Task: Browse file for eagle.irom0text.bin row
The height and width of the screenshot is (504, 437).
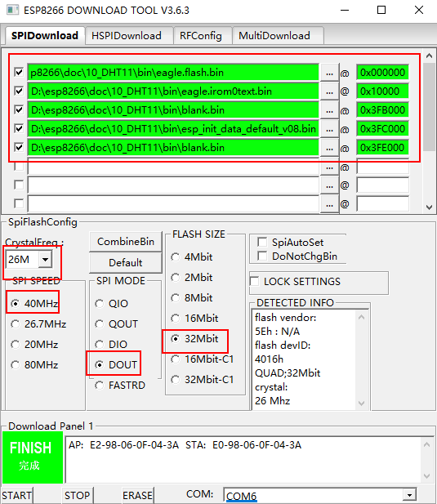Action: click(x=329, y=91)
